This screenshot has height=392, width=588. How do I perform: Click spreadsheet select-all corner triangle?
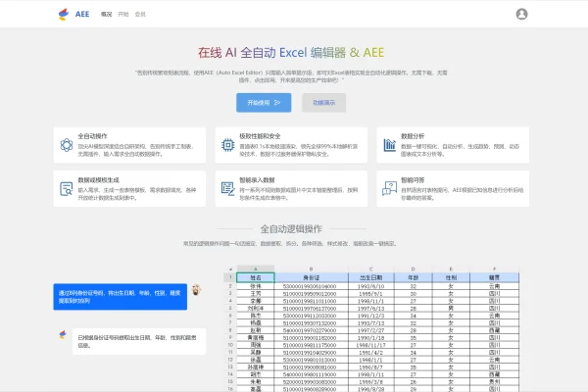click(x=230, y=269)
